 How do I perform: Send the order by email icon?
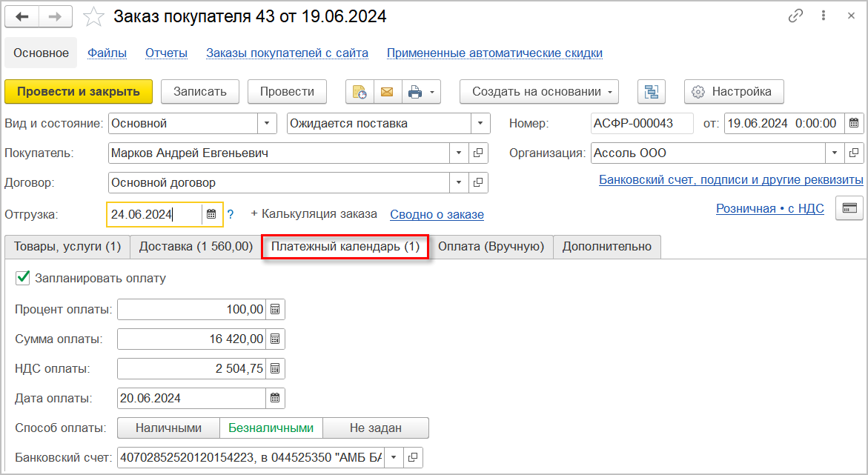click(x=387, y=92)
